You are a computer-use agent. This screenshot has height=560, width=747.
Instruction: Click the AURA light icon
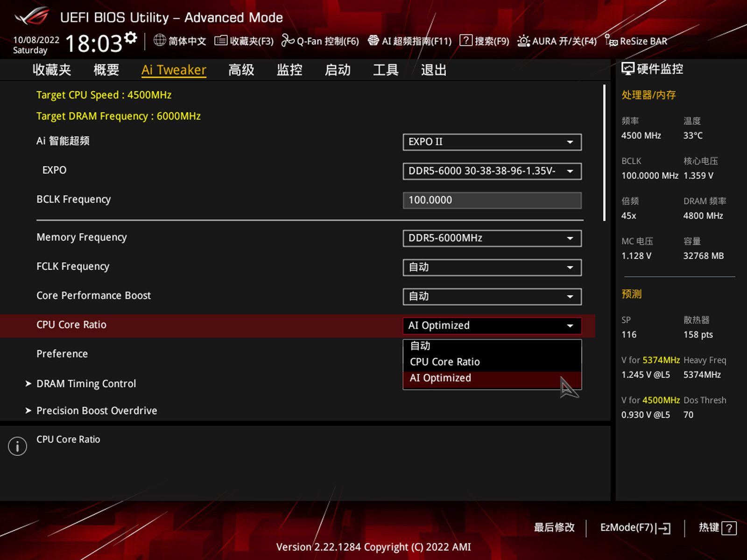point(523,41)
